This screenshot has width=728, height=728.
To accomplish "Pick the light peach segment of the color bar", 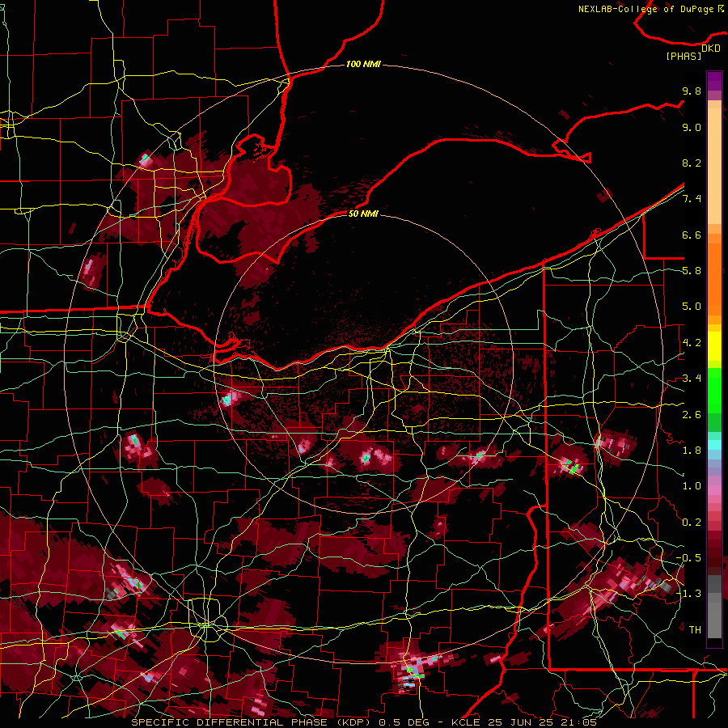I will (714, 166).
